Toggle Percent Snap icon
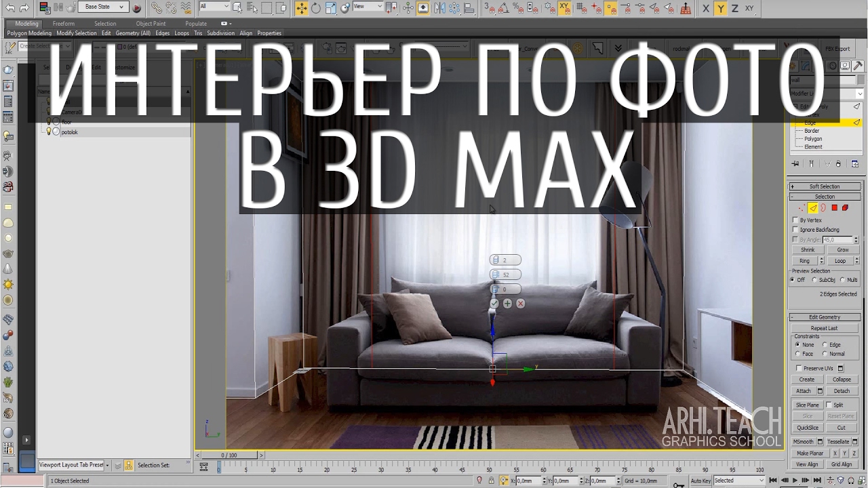 pos(518,7)
